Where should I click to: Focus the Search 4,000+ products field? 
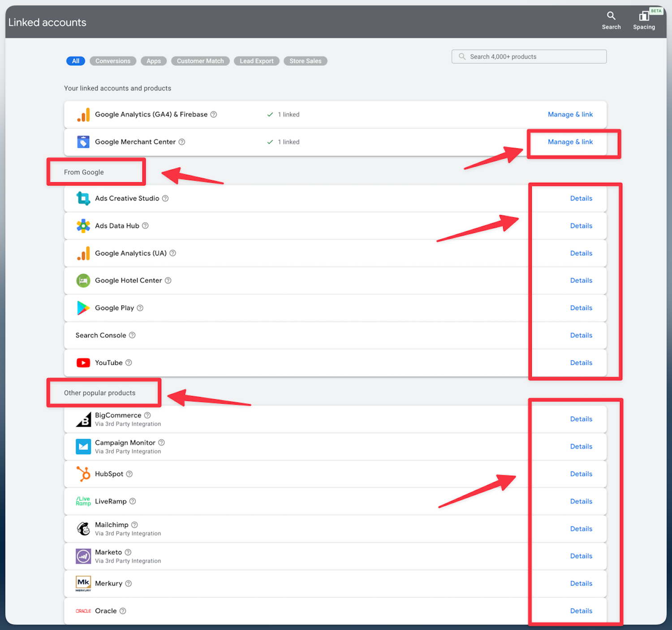(529, 57)
